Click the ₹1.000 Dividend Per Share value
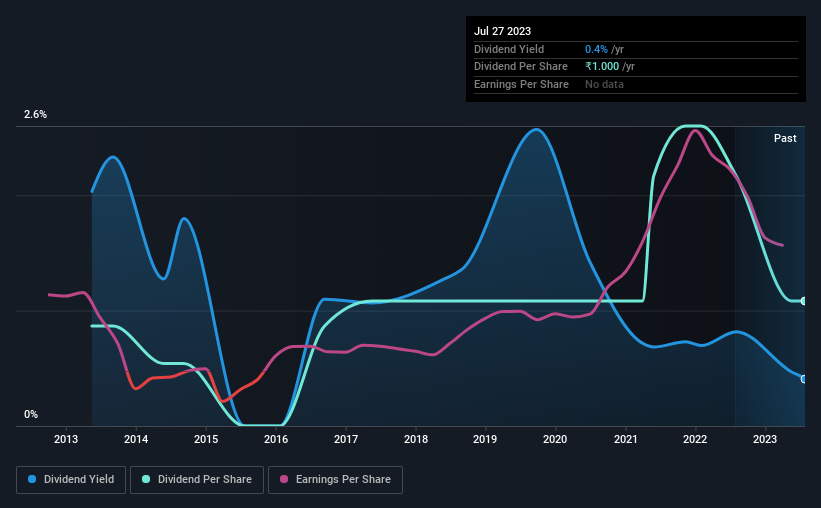Screen dimensions: 821x508 [602, 67]
